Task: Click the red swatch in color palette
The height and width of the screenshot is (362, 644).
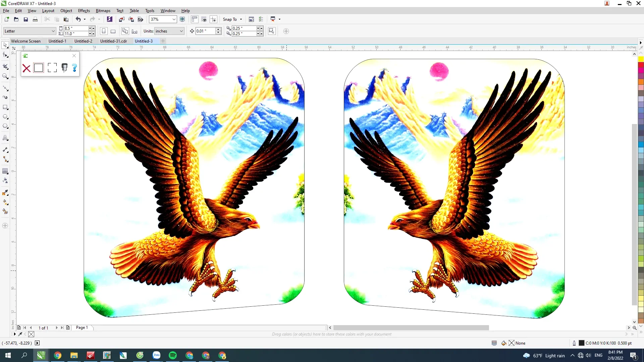Action: pos(641,65)
